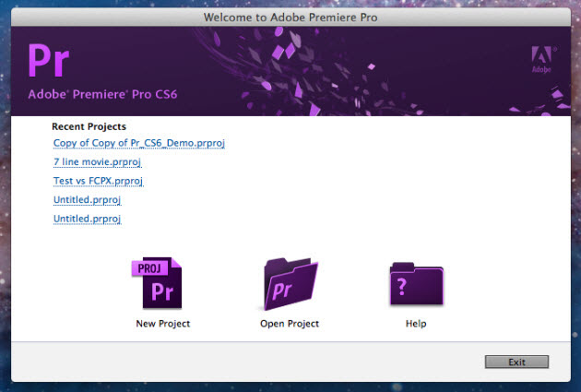
Task: Click the Open Project text label
Action: pos(290,324)
